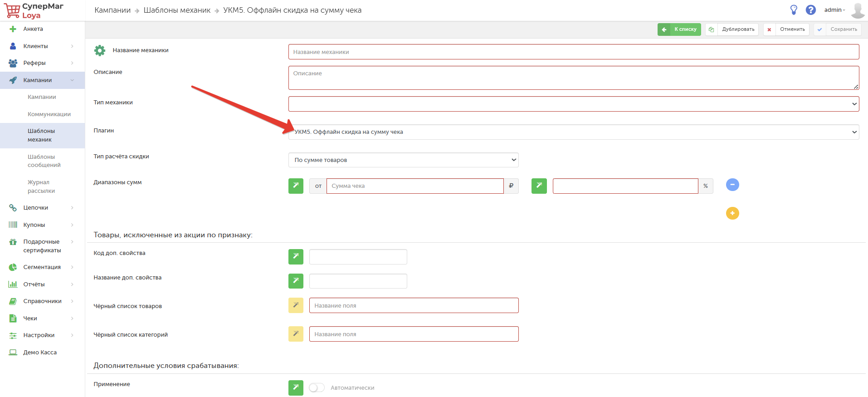The width and height of the screenshot is (868, 397).
Task: Click green wand icon before percent field
Action: [x=539, y=186]
